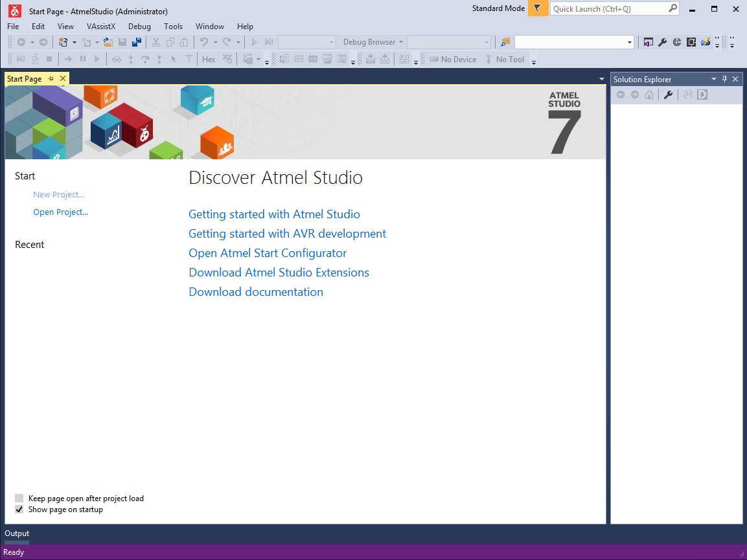
Task: Click the Properties wrench in Solution Explorer
Action: tap(668, 95)
